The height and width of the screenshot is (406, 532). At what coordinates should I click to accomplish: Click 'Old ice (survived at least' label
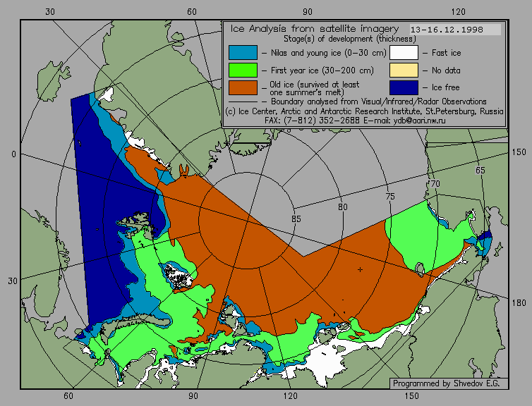pyautogui.click(x=314, y=85)
